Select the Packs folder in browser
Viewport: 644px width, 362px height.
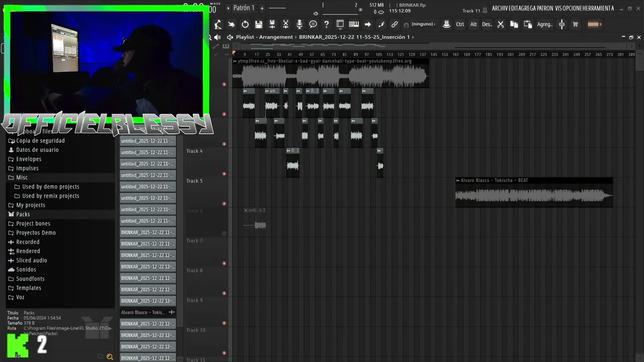[x=23, y=214]
